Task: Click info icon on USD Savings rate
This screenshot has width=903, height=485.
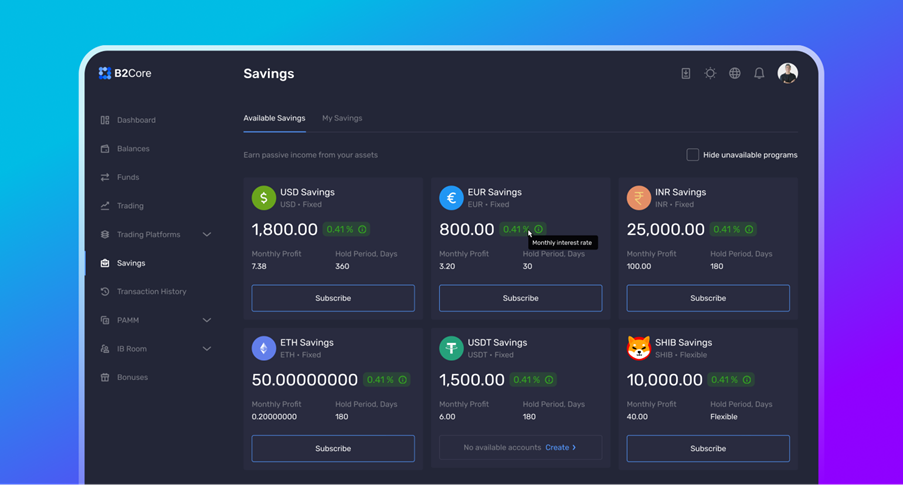Action: [x=362, y=229]
